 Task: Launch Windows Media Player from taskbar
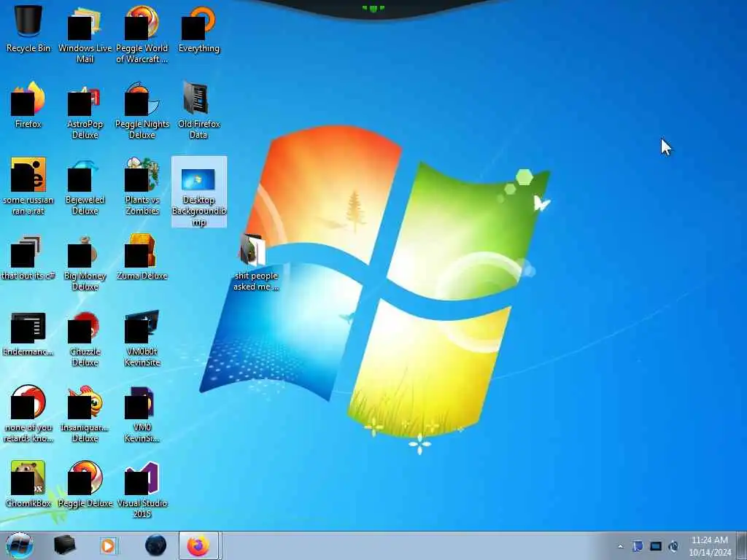108,545
